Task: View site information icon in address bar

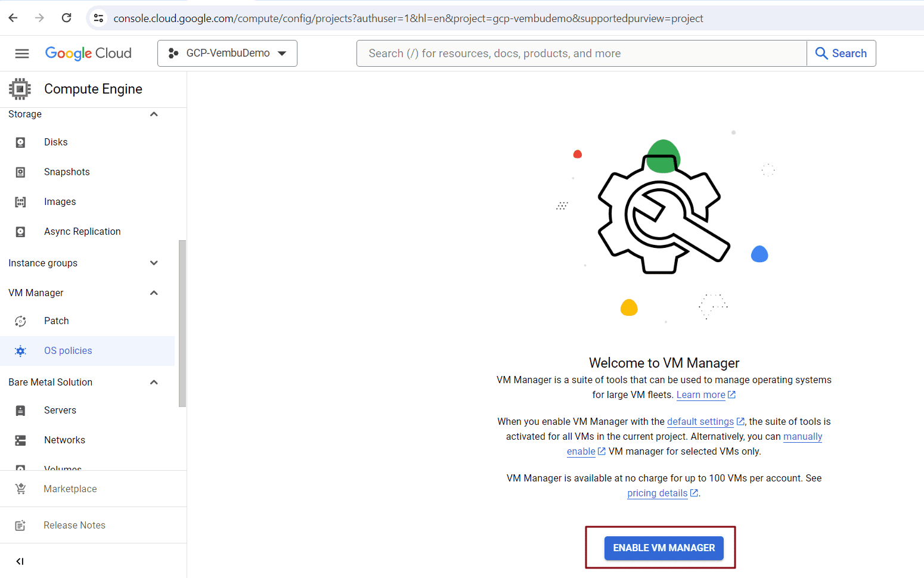Action: pyautogui.click(x=99, y=18)
